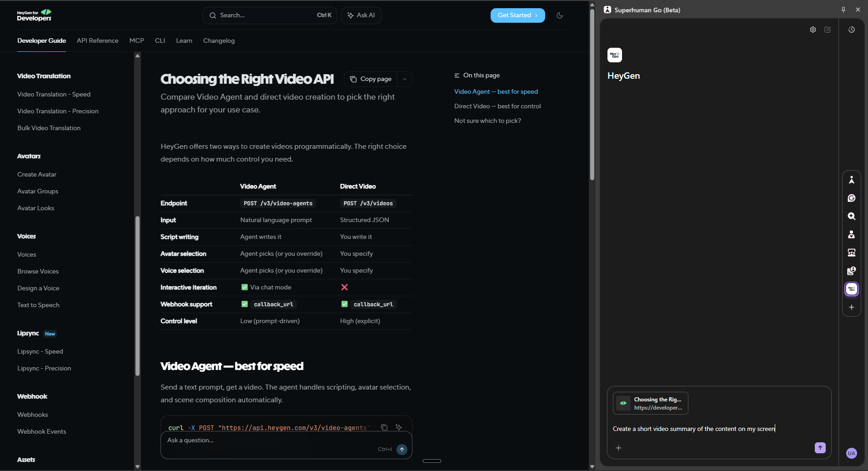This screenshot has width=868, height=471.
Task: Toggle dark mode moon icon
Action: pos(560,15)
